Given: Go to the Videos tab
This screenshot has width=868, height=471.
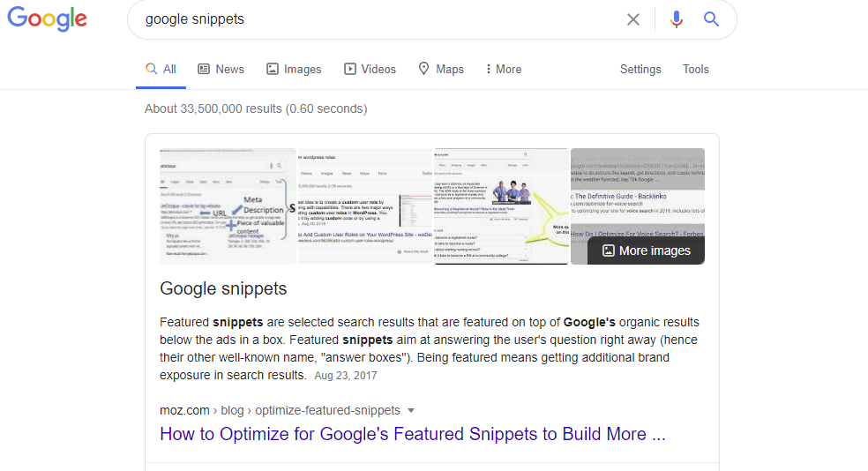Looking at the screenshot, I should 370,69.
